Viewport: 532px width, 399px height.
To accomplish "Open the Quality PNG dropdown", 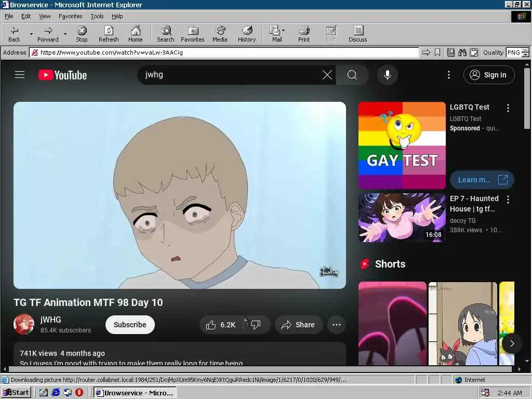I will [525, 52].
